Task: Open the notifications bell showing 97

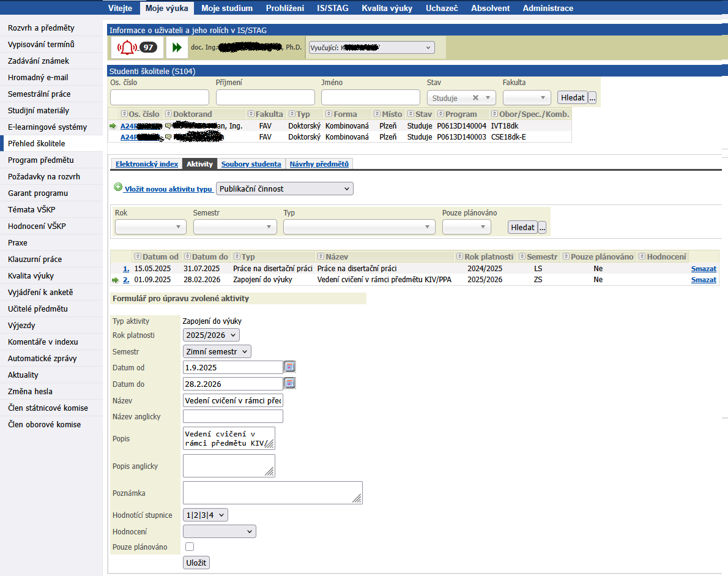Action: pyautogui.click(x=137, y=47)
